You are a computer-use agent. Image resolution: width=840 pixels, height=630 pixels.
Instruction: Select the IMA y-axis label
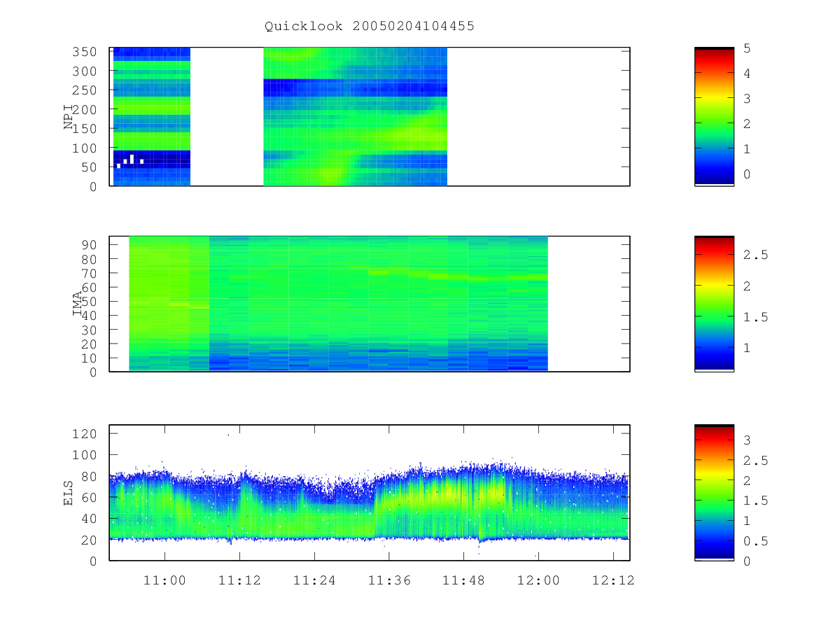click(x=77, y=304)
